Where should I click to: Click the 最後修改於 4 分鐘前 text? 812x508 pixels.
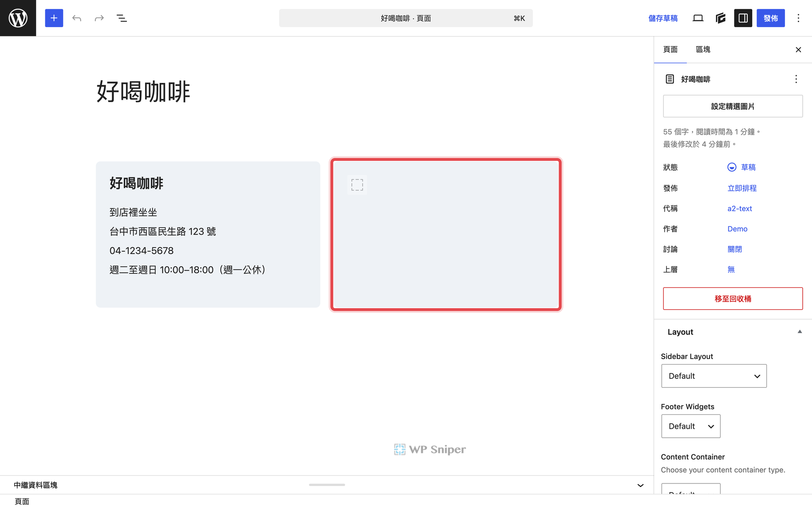(x=700, y=144)
